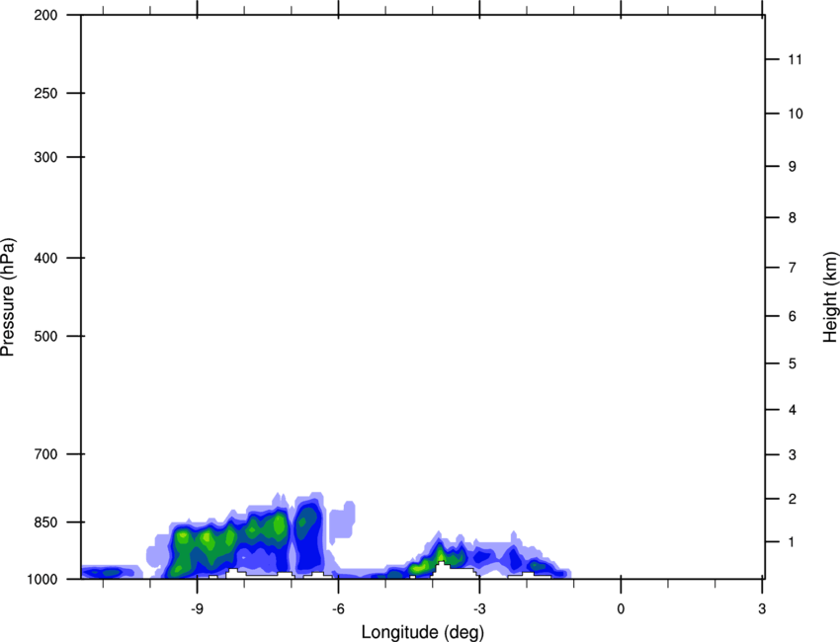This screenshot has width=840, height=642.
Task: Click the -9 longitude tick label
Action: pyautogui.click(x=197, y=609)
